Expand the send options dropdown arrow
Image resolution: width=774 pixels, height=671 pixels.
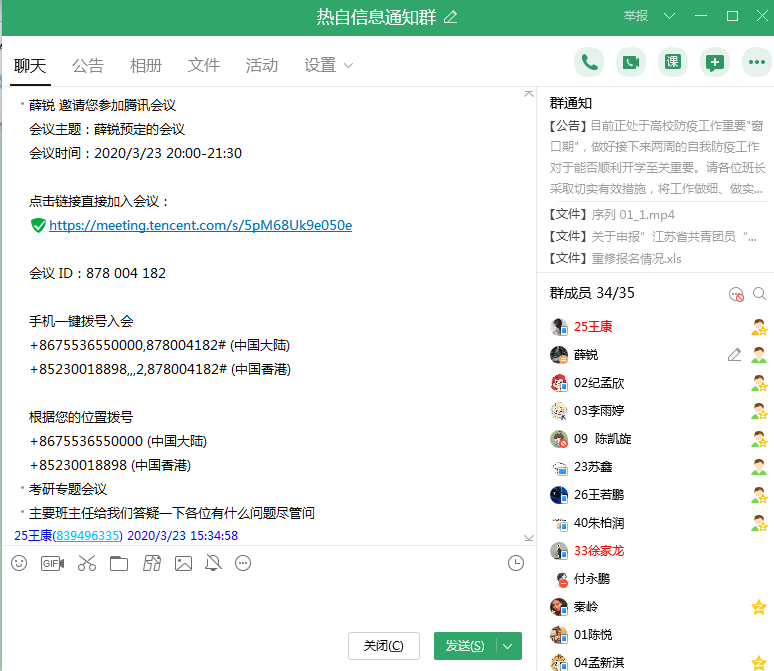click(510, 646)
